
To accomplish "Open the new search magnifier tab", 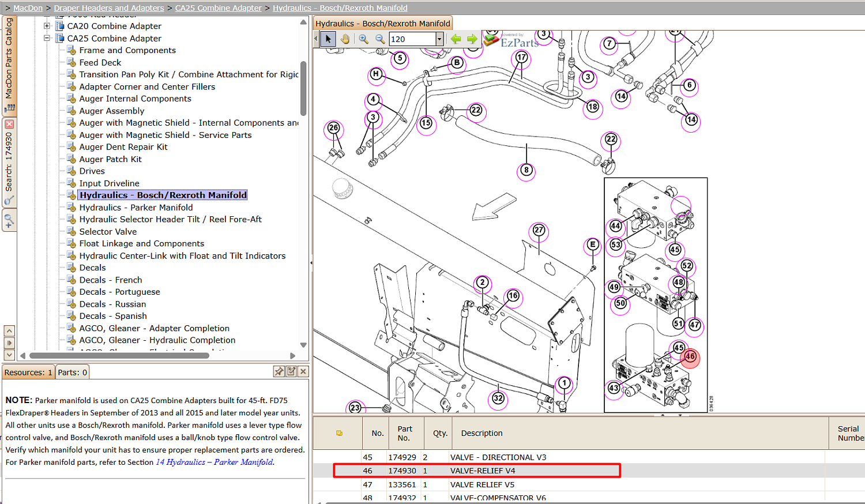I will pyautogui.click(x=9, y=220).
